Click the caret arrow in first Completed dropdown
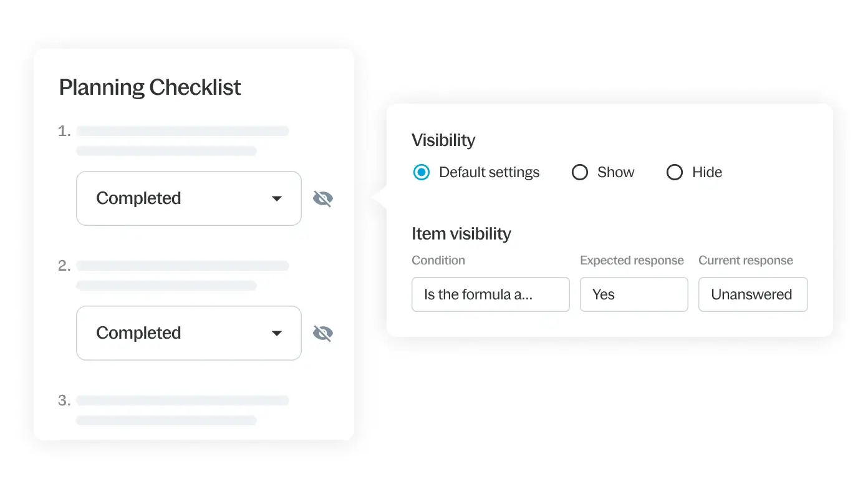868x489 pixels. [x=277, y=199]
